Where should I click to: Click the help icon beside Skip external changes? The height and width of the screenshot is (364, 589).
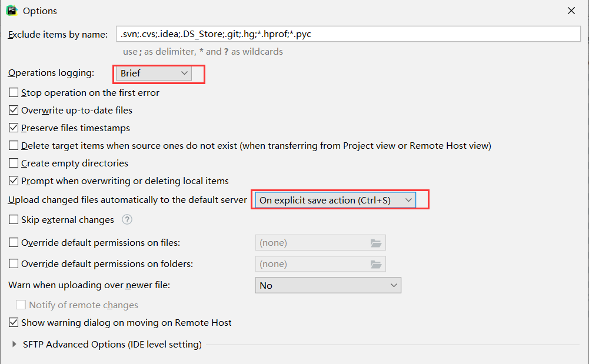click(127, 220)
